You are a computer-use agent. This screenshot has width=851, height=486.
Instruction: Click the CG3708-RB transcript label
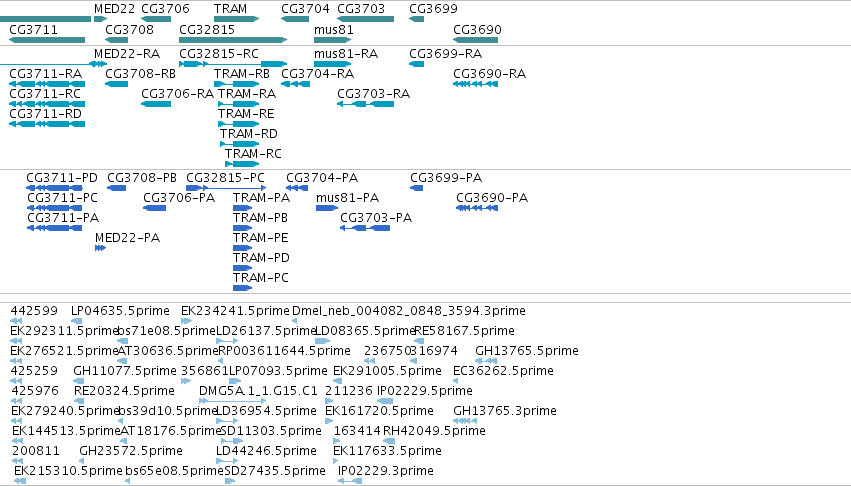tap(140, 74)
